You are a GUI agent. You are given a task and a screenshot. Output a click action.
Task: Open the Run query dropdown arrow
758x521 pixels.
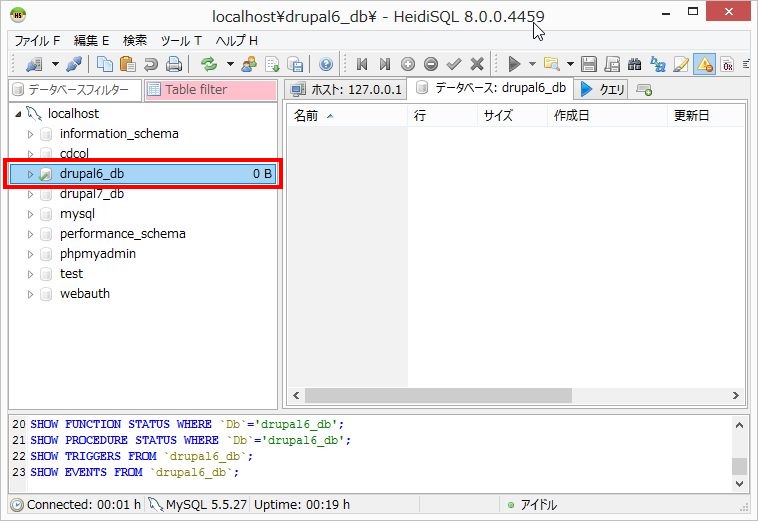(x=532, y=64)
